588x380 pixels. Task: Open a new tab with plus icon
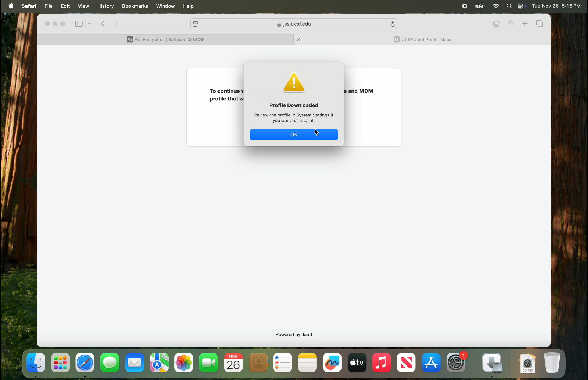click(x=525, y=24)
